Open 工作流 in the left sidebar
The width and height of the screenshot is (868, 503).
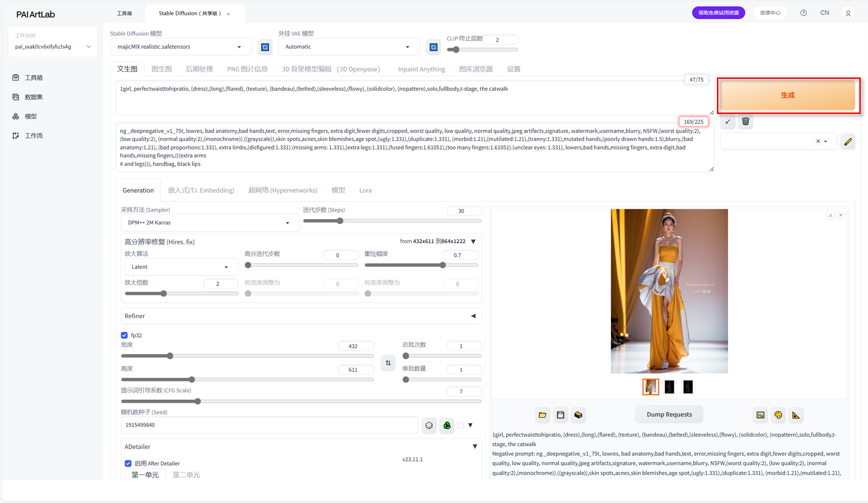(x=28, y=136)
